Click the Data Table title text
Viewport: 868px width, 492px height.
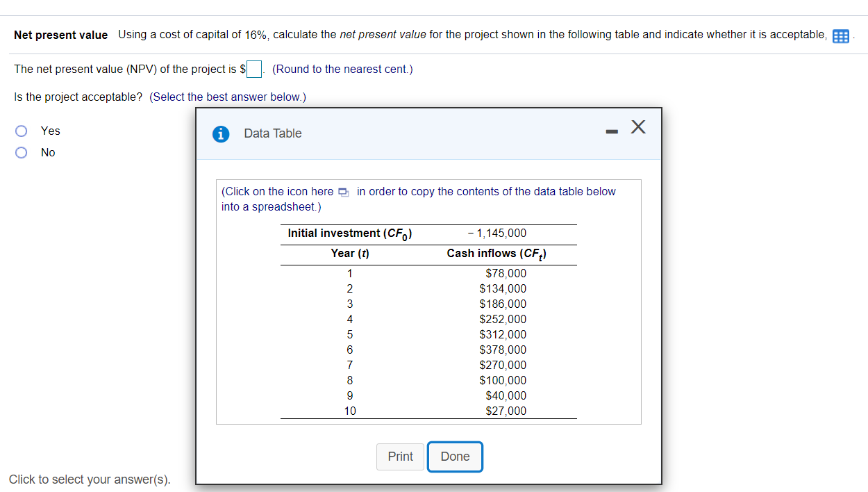pyautogui.click(x=272, y=133)
